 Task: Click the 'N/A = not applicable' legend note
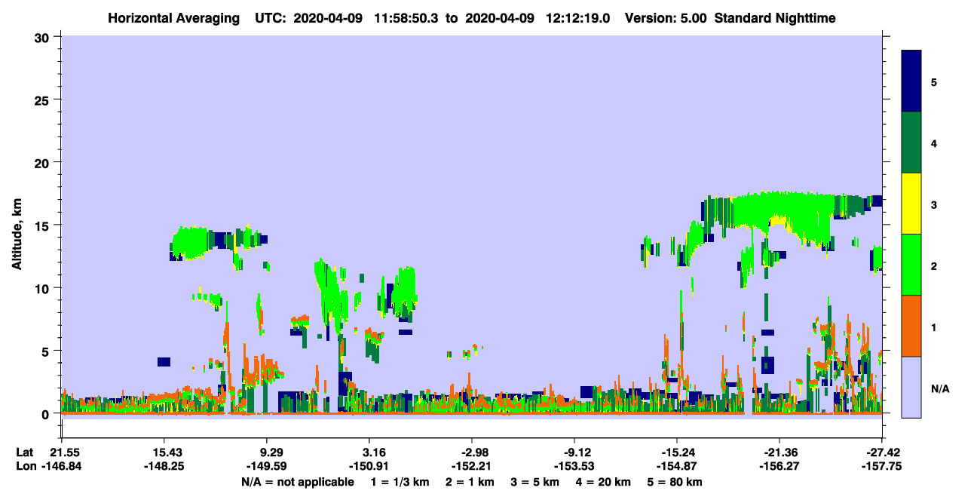297,482
